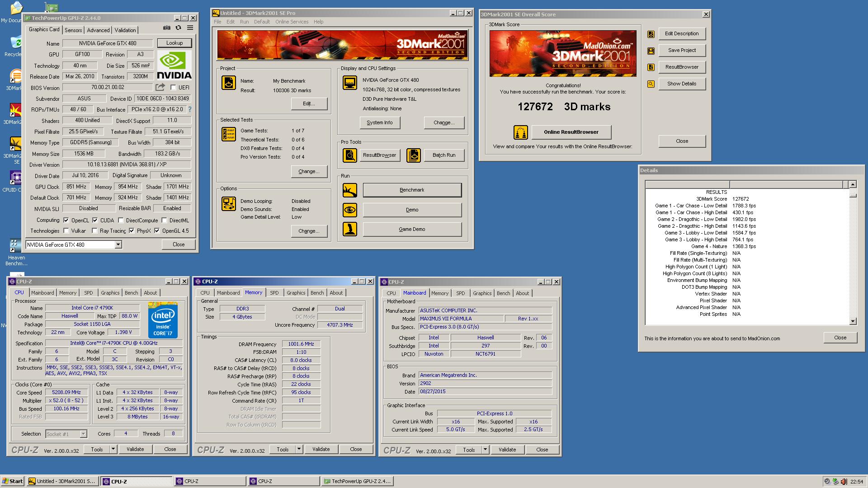Expand the Tools arrow in CPU-Z Memory window
868x488 pixels.
coord(299,449)
